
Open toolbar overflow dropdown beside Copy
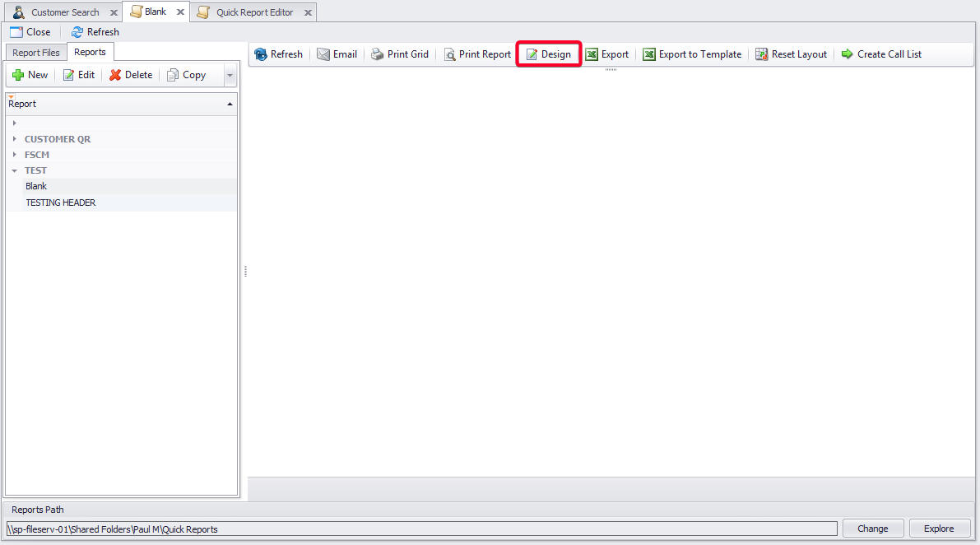(230, 75)
